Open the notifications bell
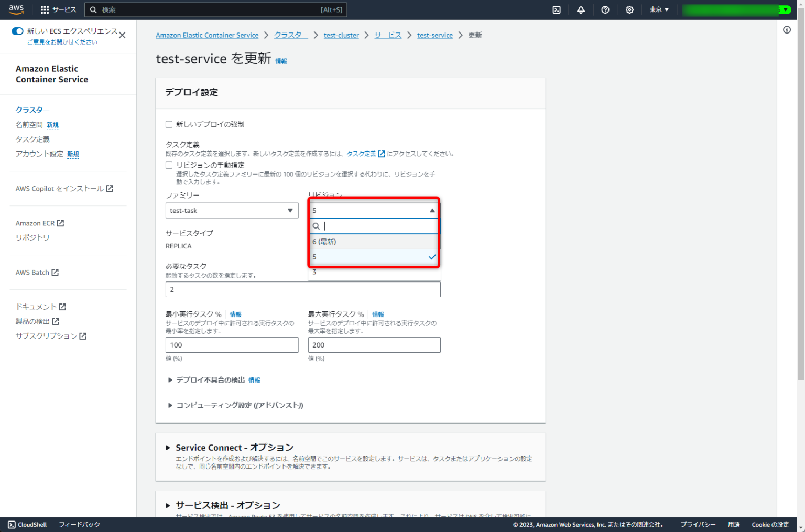The image size is (805, 532). coord(581,9)
